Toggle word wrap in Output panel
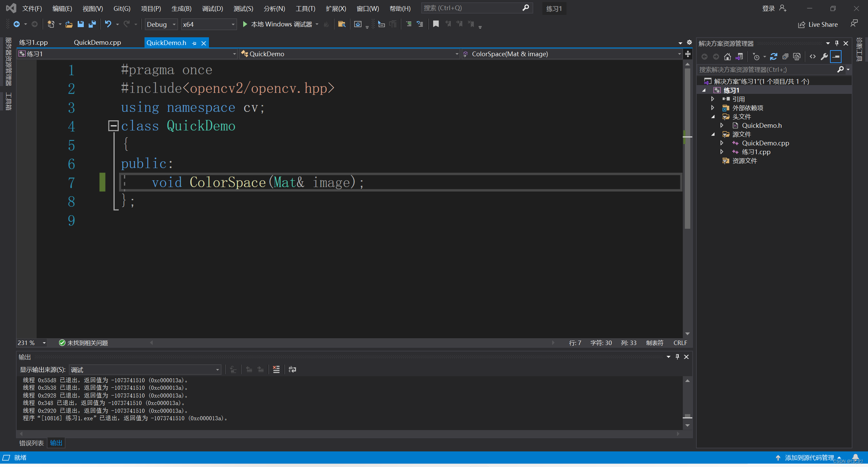Screen dimensions: 868x467 point(292,369)
